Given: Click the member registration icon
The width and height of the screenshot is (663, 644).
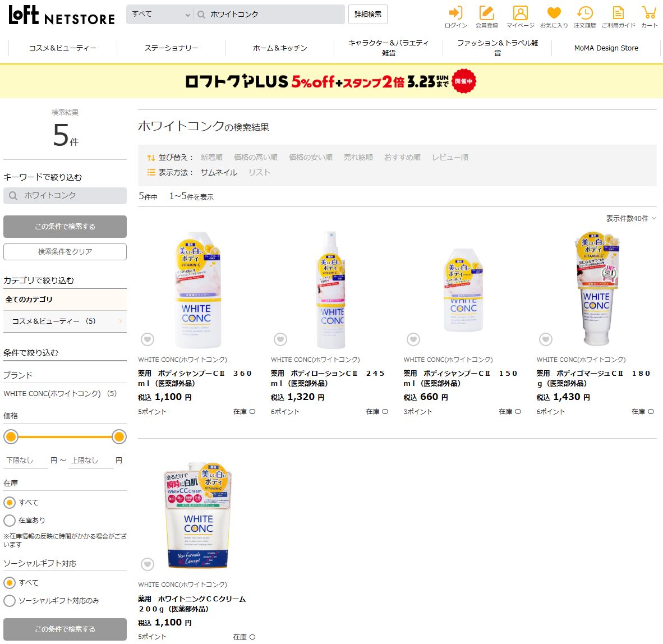Looking at the screenshot, I should (487, 17).
